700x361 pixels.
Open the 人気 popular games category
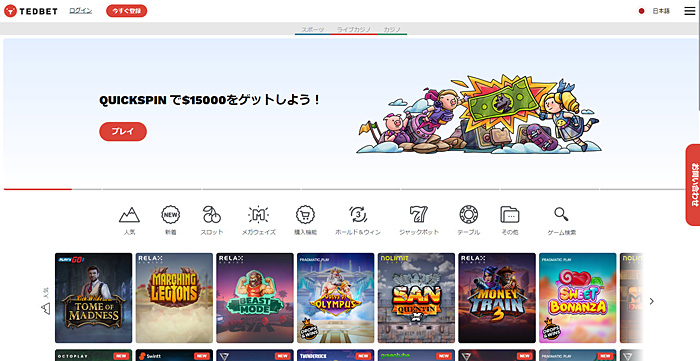coord(129,220)
